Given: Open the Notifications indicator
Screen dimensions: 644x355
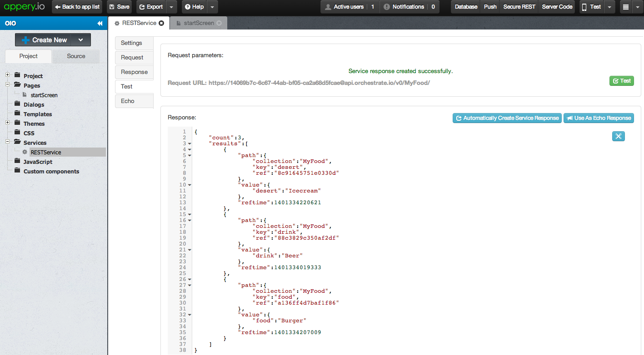Looking at the screenshot, I should pyautogui.click(x=409, y=7).
